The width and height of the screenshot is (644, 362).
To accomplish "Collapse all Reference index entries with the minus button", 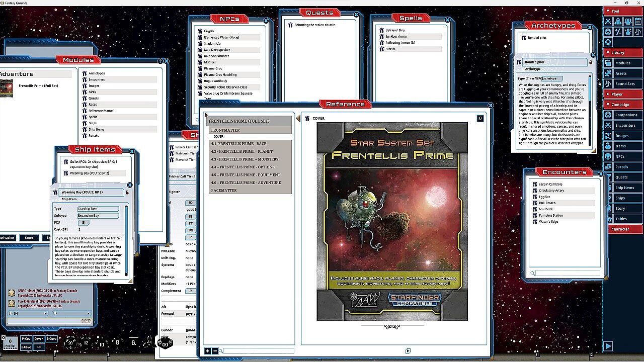I will pos(215,351).
